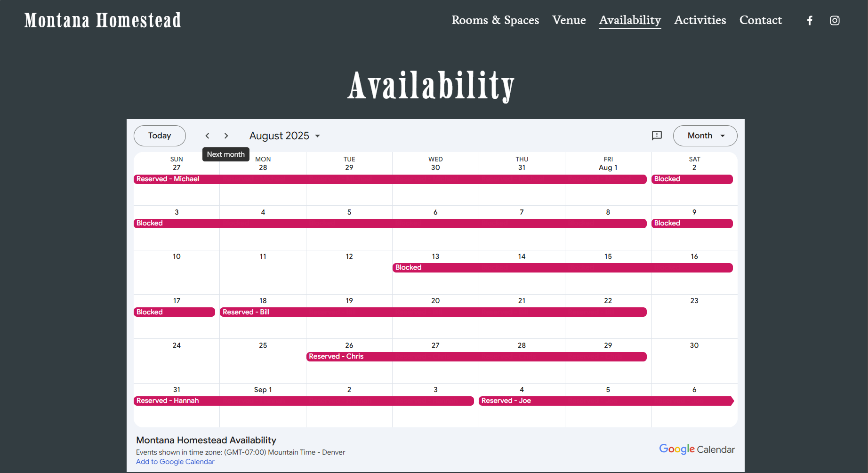Open the Montana Homestead Instagram page
Screen dimensions: 868x473
coord(835,20)
